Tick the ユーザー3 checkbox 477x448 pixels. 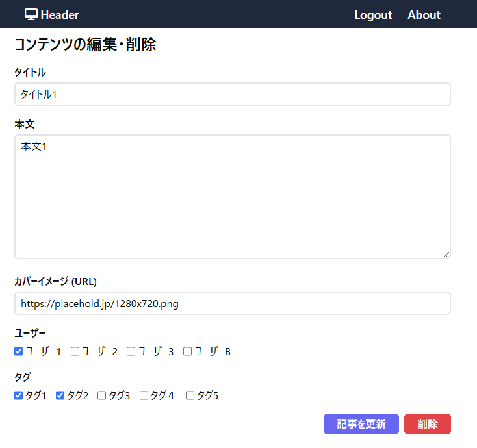tap(131, 351)
